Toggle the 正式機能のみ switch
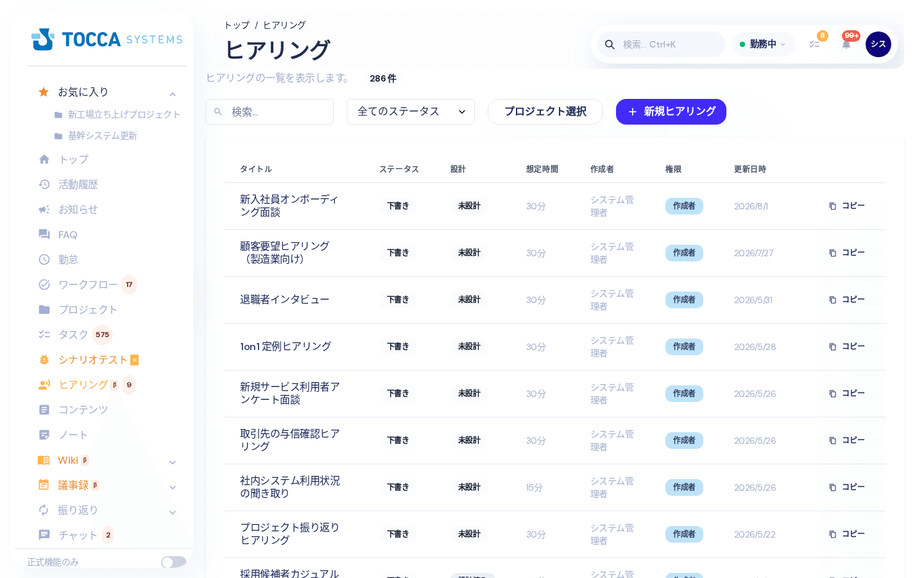The width and height of the screenshot is (924, 578). click(x=174, y=562)
